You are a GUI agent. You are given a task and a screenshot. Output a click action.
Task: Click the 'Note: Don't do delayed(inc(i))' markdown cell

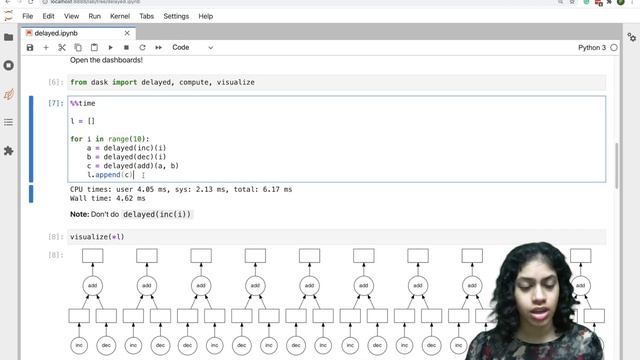(x=131, y=214)
